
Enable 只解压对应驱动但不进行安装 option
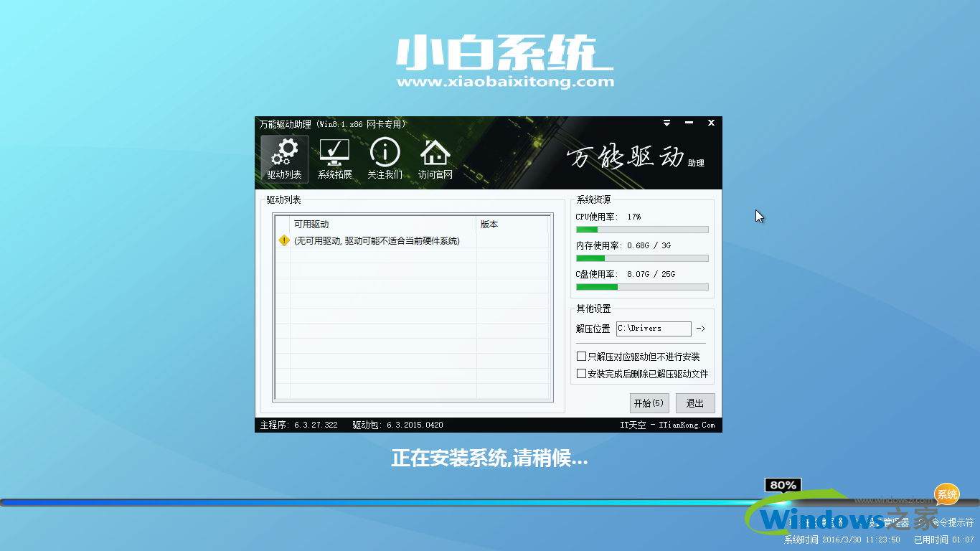click(x=581, y=356)
